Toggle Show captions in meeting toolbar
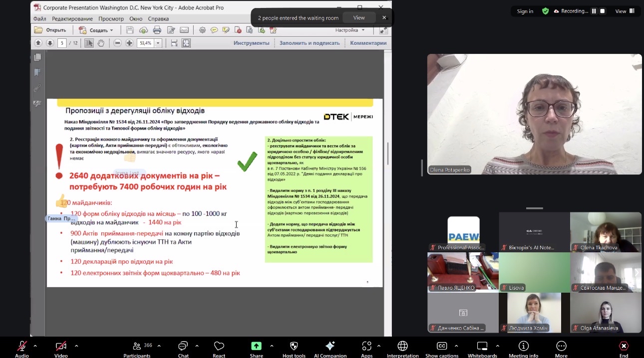Viewport: 644px width, 358px height. (x=442, y=347)
